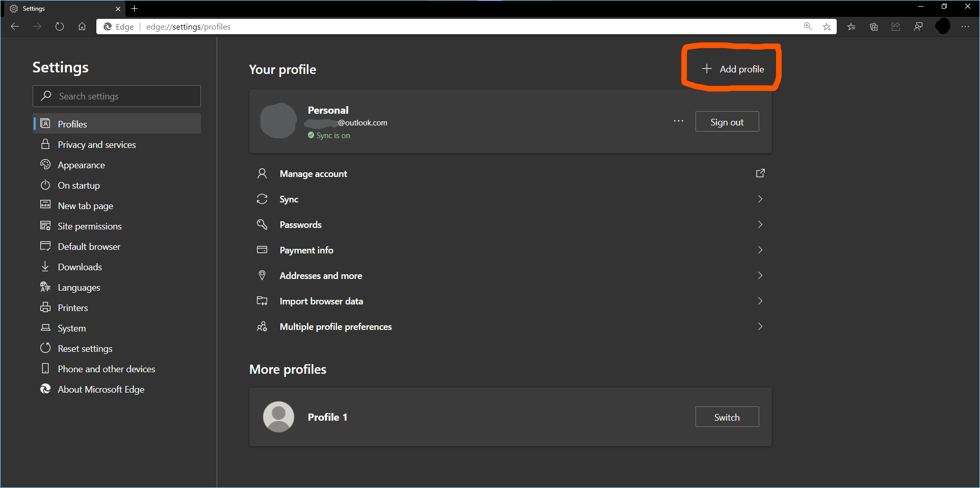The image size is (980, 488).
Task: Go to the browser home page
Action: [82, 27]
